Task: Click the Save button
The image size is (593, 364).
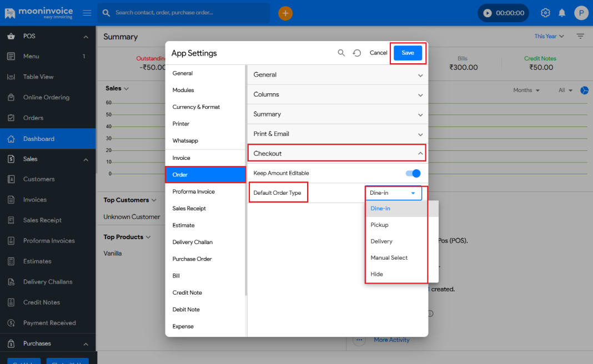Action: click(408, 53)
